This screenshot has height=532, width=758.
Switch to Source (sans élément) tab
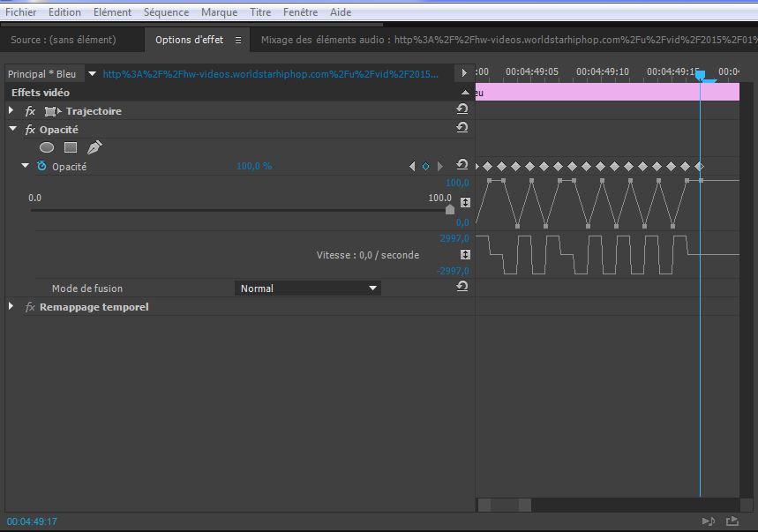coord(63,40)
